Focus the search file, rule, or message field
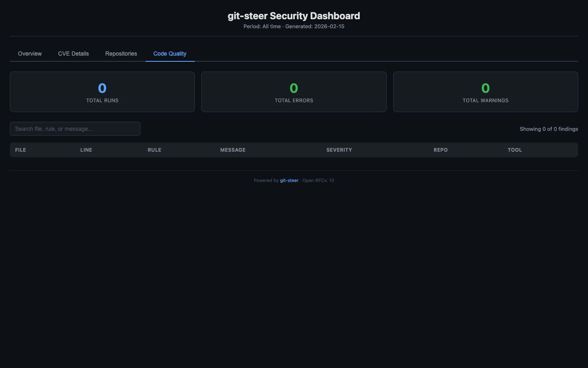The height and width of the screenshot is (368, 588). [75, 129]
